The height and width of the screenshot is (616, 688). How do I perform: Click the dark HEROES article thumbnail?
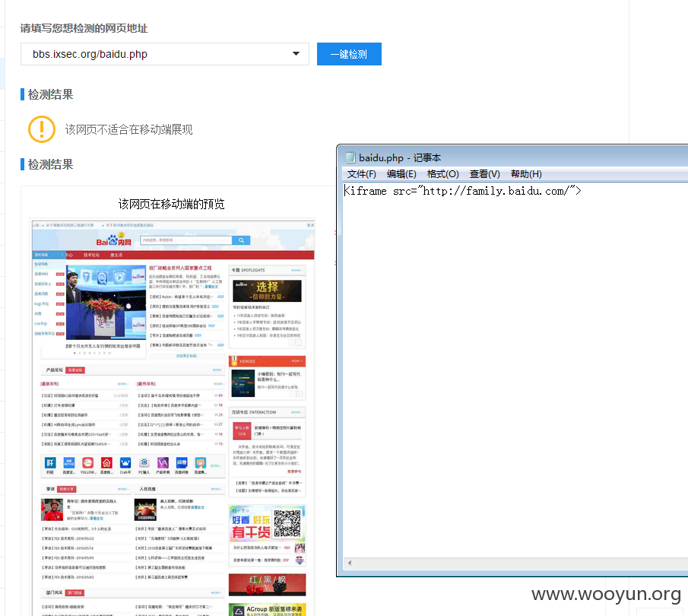tap(243, 383)
